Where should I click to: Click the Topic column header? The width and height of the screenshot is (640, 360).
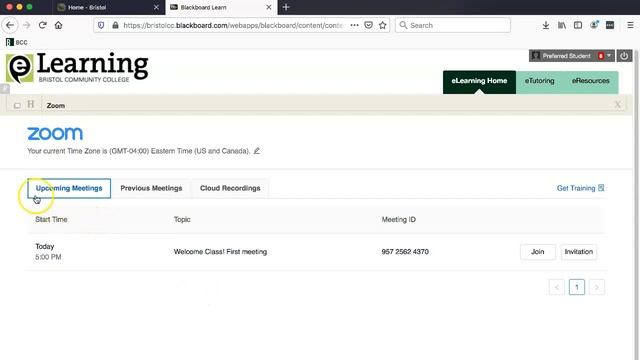[182, 220]
